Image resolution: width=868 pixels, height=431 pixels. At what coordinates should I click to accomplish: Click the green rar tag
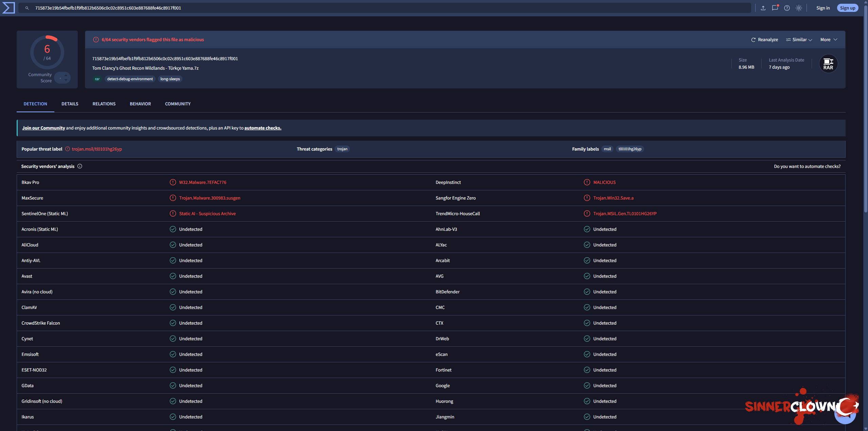pos(97,79)
